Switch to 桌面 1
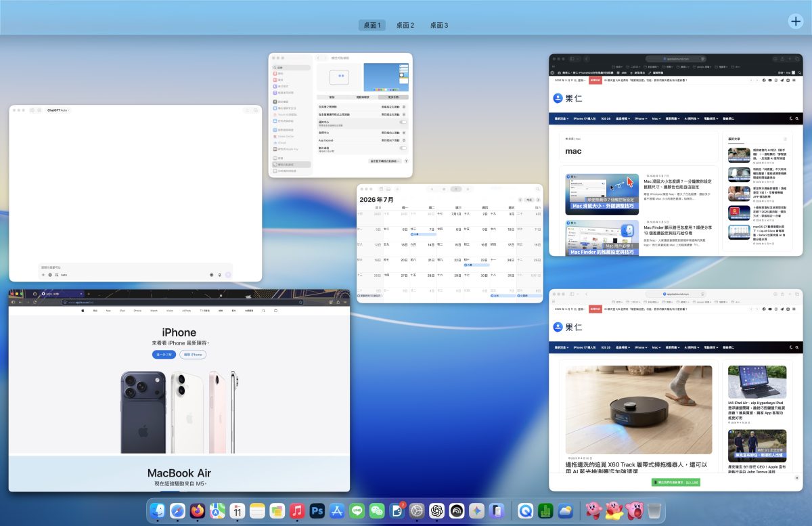 tap(372, 25)
